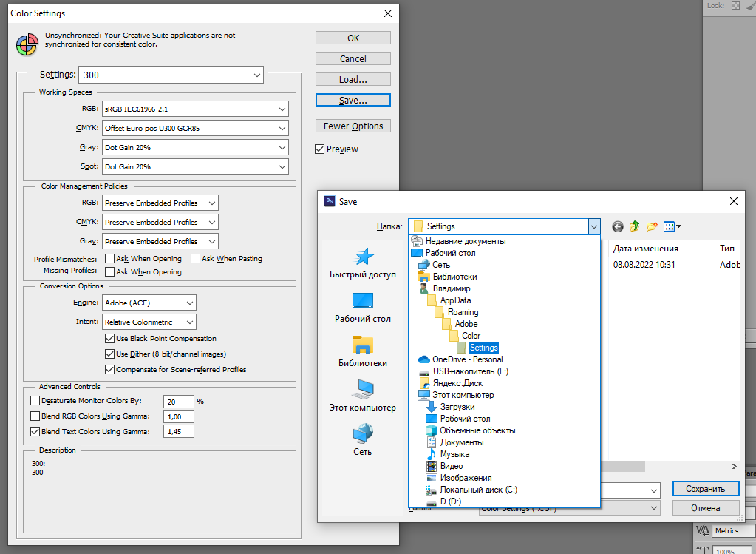756x554 pixels.
Task: Click the Load... button
Action: [x=353, y=80]
